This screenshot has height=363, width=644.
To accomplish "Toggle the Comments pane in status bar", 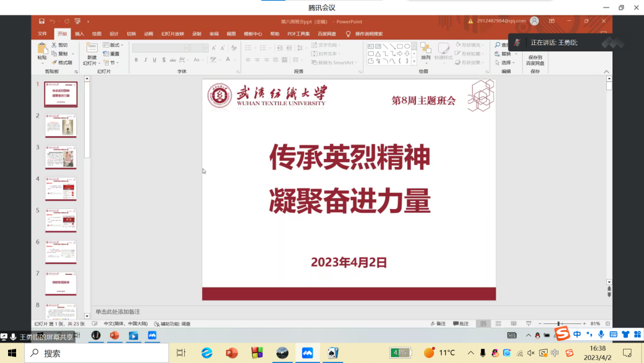I will [460, 324].
